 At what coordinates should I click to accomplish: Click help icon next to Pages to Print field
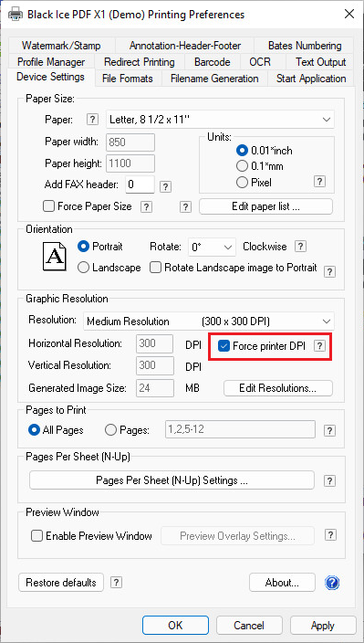(x=329, y=430)
